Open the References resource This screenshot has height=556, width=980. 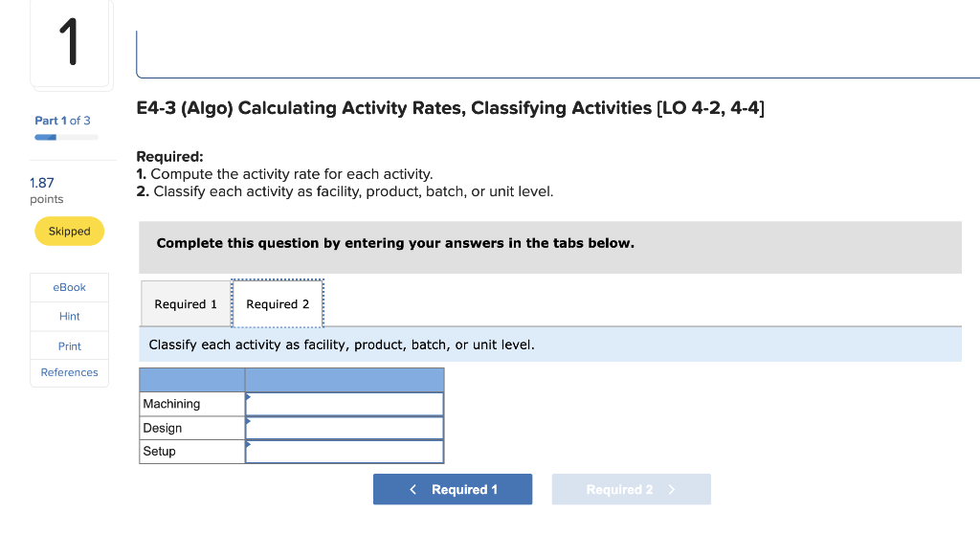(x=69, y=373)
